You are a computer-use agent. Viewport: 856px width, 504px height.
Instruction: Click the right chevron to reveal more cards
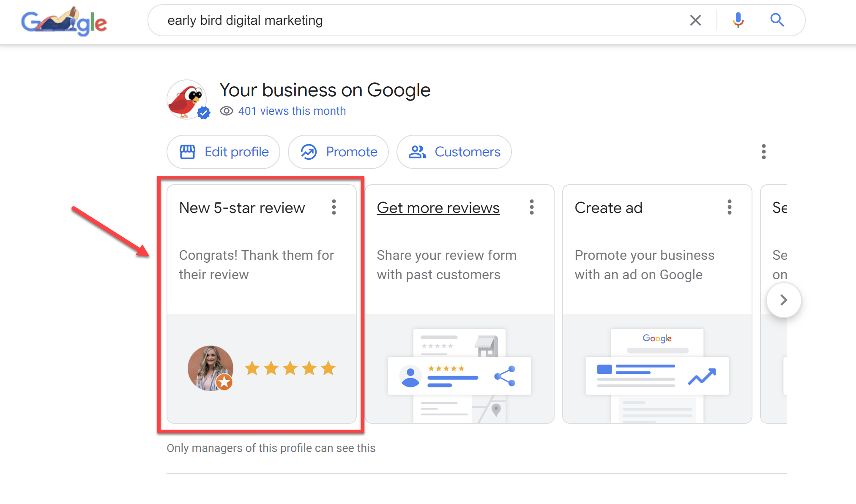784,300
